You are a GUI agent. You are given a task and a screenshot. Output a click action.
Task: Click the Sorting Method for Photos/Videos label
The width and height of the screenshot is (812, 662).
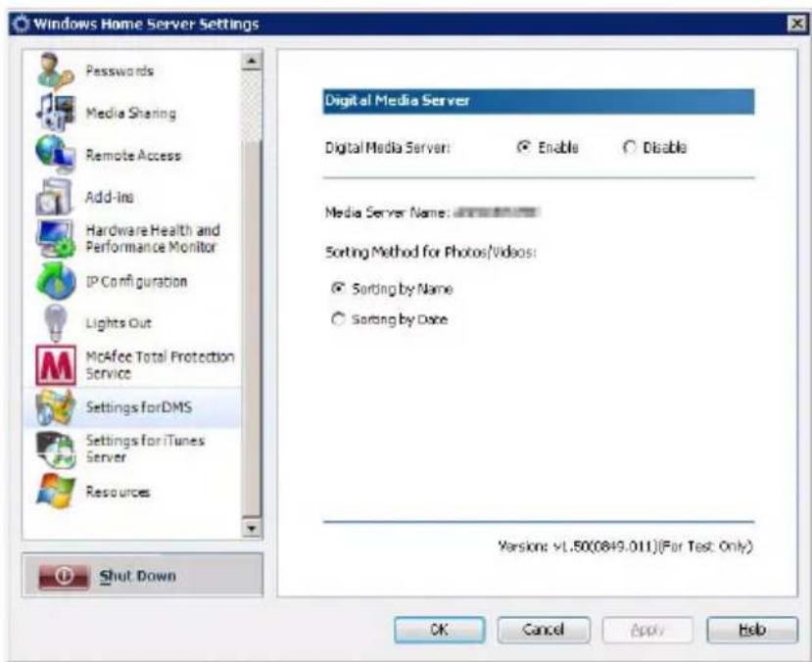click(430, 252)
